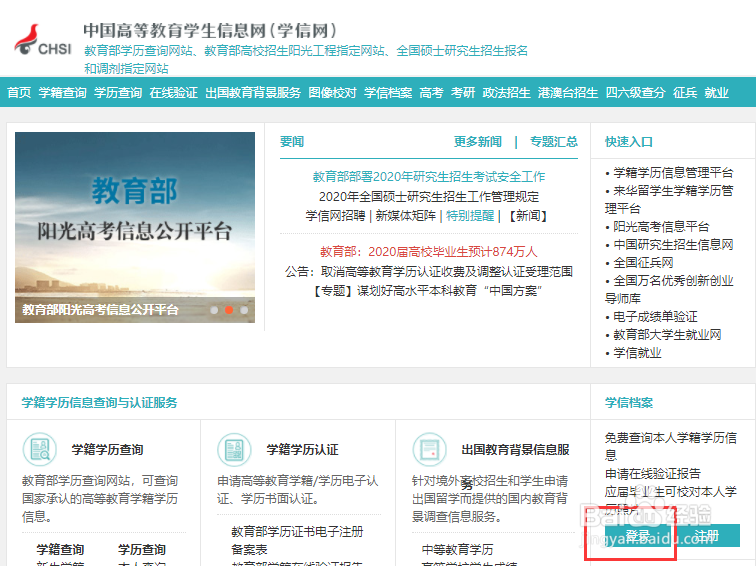Click site title 中国高等教育学生信息网(学信网)
The height and width of the screenshot is (566, 756).
coord(210,30)
